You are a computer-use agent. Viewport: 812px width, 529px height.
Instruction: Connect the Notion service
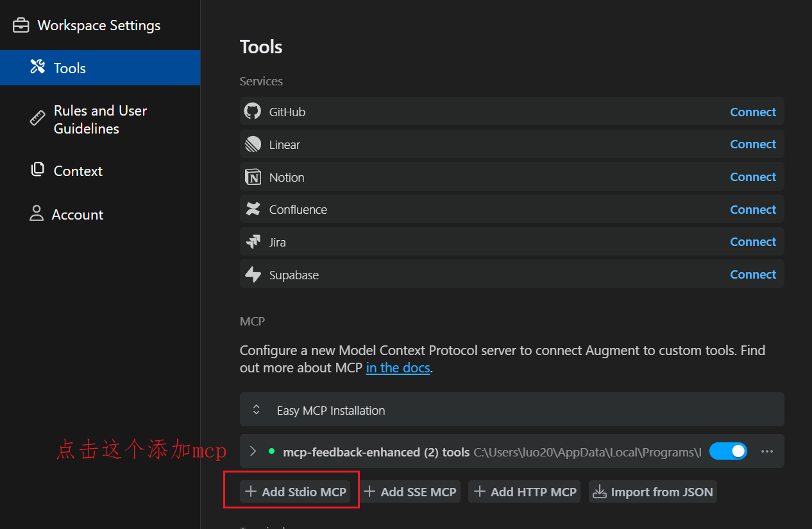753,177
